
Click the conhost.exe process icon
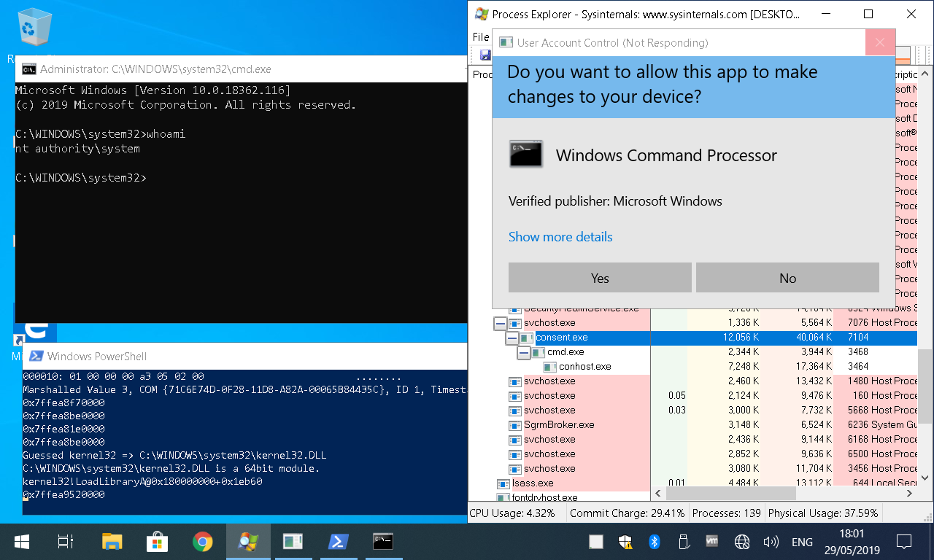tap(550, 367)
